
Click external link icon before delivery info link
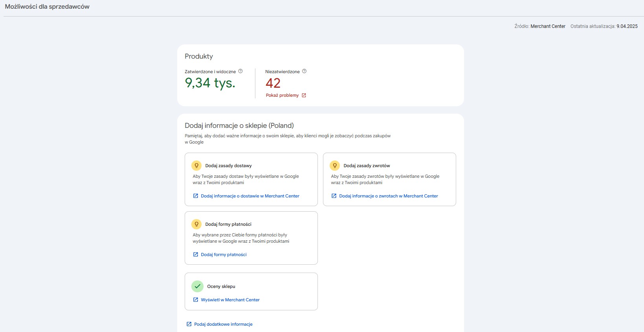[x=196, y=196]
